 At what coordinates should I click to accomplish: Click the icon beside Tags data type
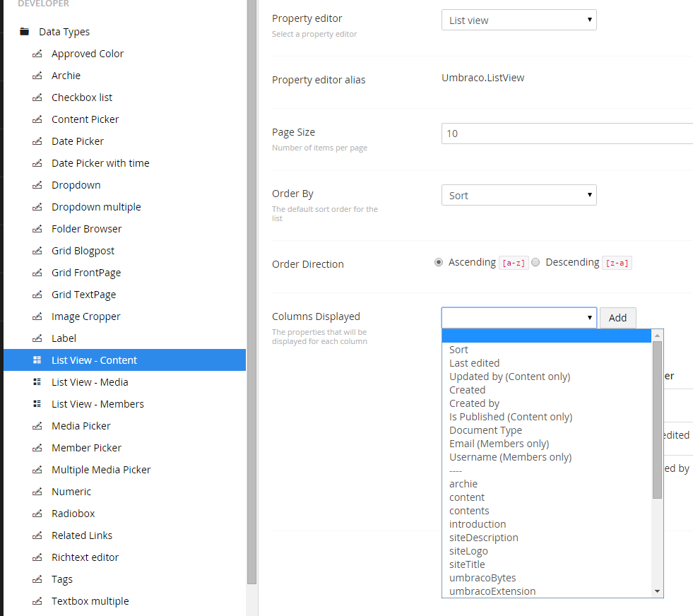(37, 579)
